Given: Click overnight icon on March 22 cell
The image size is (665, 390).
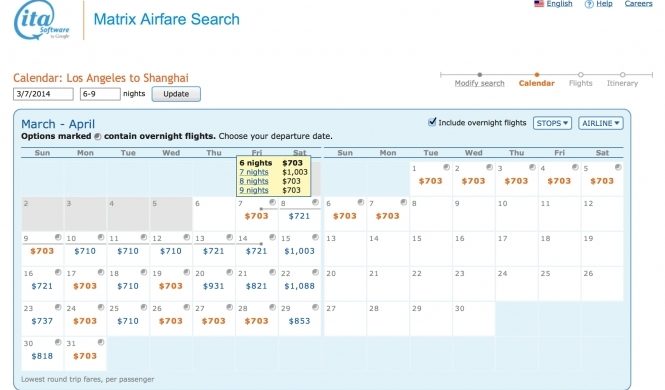Looking at the screenshot, I should [315, 272].
